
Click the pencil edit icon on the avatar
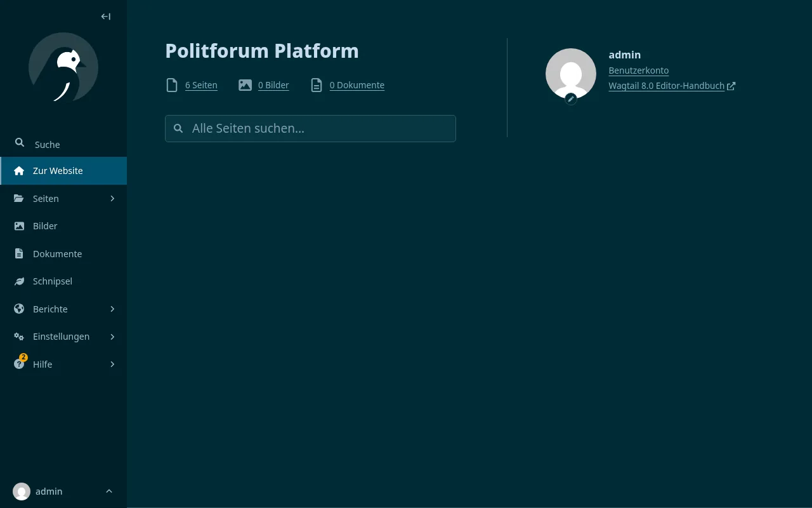click(x=571, y=99)
